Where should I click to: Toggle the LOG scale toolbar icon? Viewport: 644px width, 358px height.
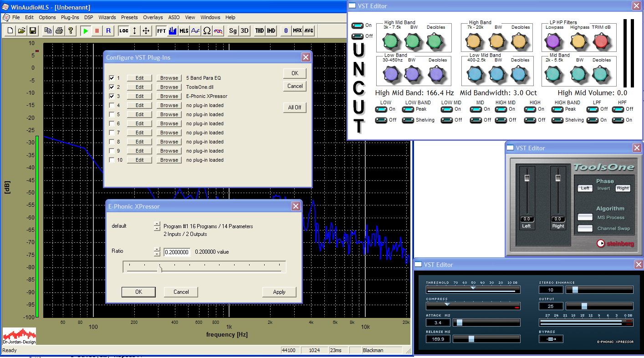(x=123, y=31)
